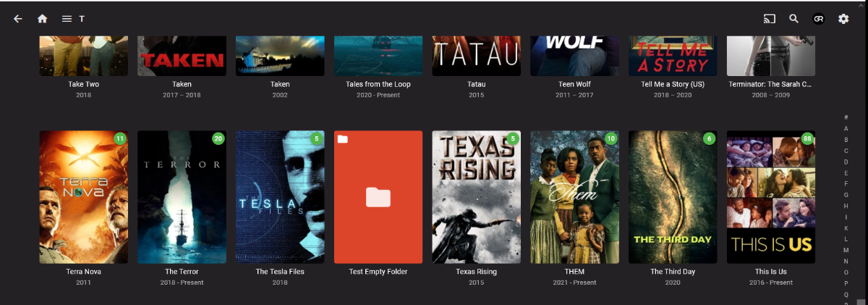Click The Terror title text

[x=182, y=272]
